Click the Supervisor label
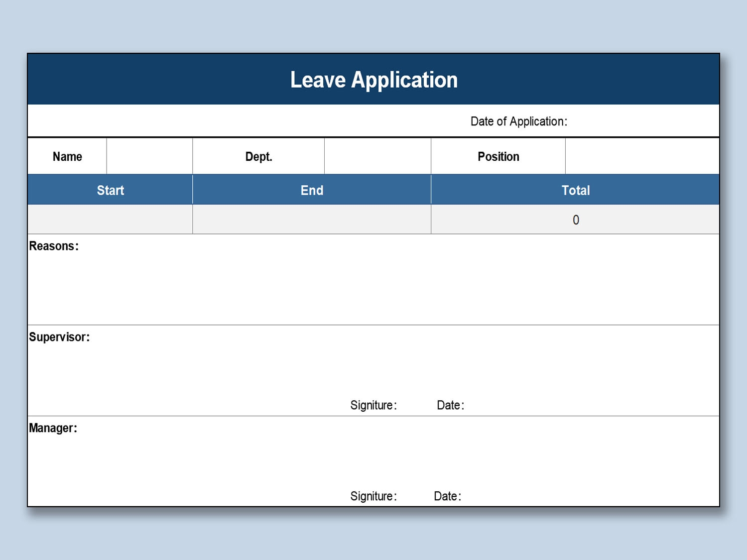Viewport: 747px width, 560px height. click(59, 337)
